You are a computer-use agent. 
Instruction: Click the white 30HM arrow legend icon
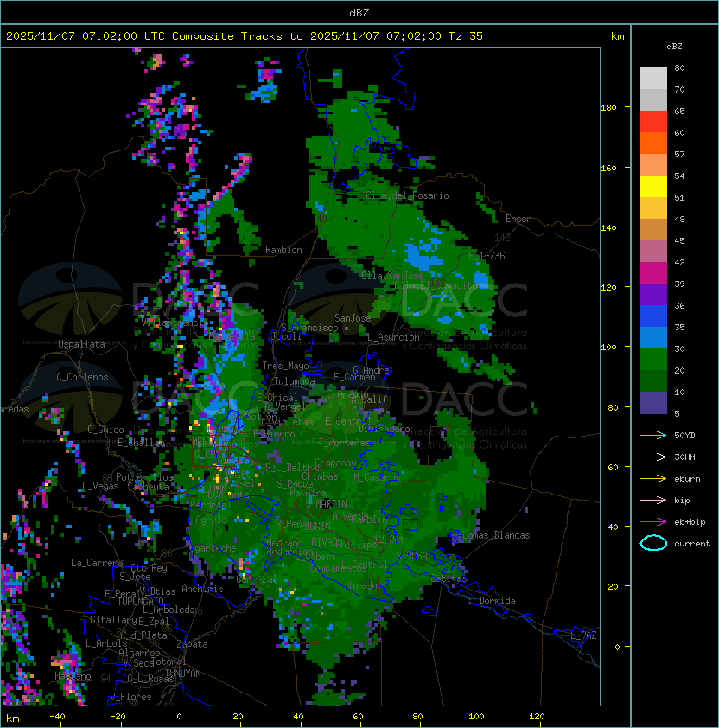(653, 457)
